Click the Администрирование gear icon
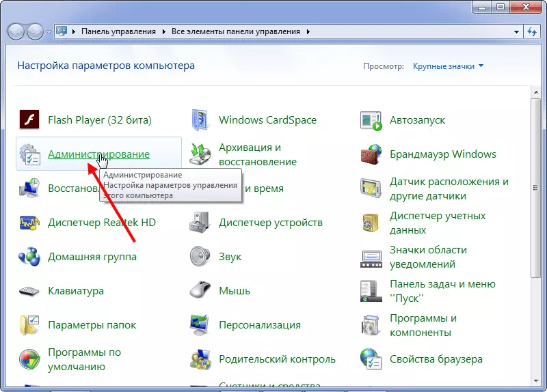Image resolution: width=547 pixels, height=392 pixels. tap(30, 155)
